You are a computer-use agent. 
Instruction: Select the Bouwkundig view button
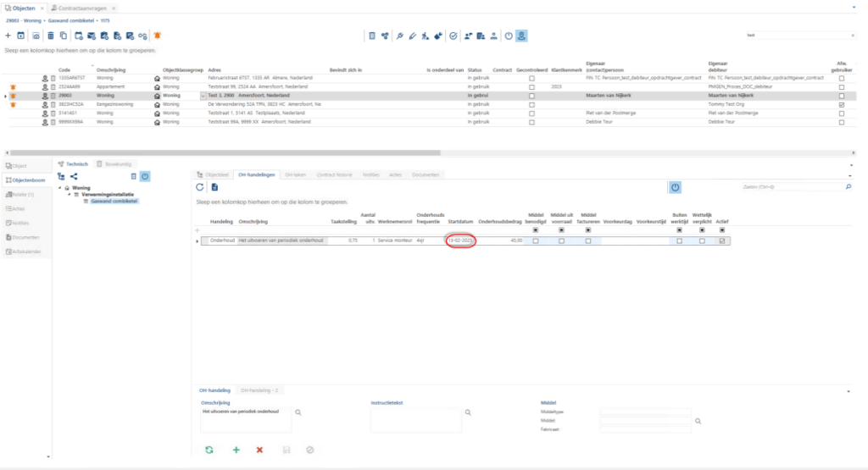114,164
